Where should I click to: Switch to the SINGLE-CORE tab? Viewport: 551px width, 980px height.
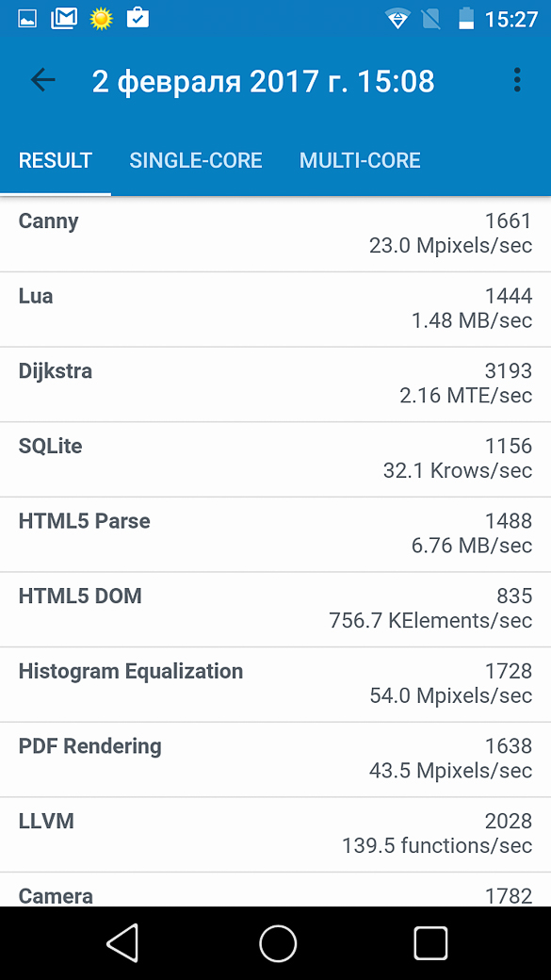pyautogui.click(x=196, y=160)
